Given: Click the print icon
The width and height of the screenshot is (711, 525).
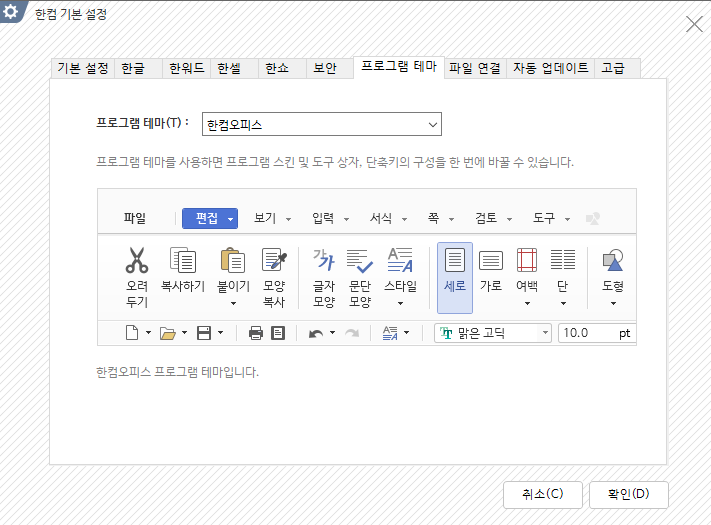Looking at the screenshot, I should click(256, 333).
